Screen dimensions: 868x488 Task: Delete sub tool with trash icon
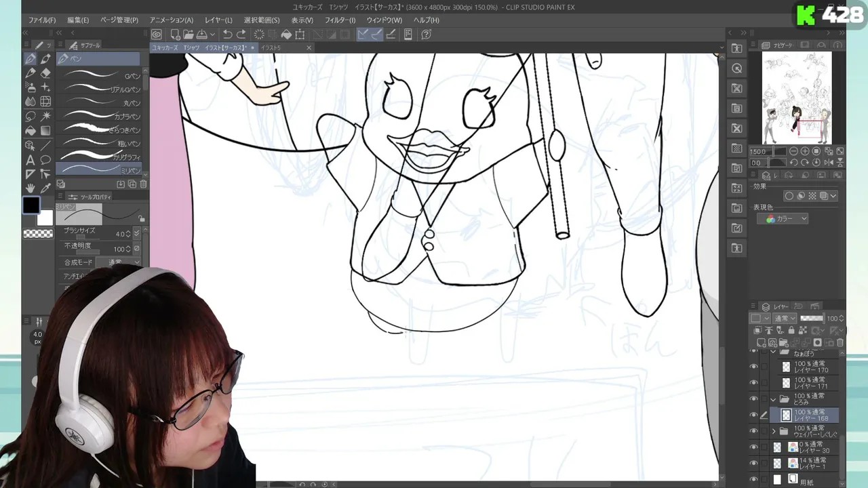143,184
